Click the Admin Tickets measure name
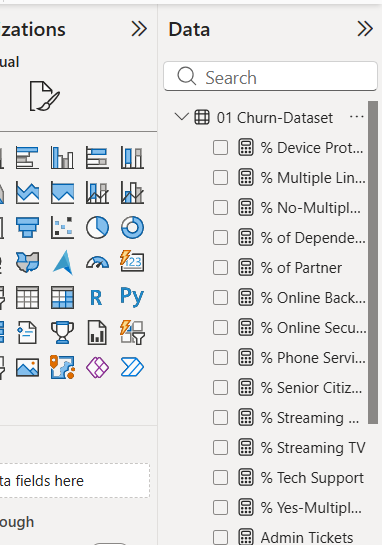Viewport: 382px width, 545px height. 307,537
